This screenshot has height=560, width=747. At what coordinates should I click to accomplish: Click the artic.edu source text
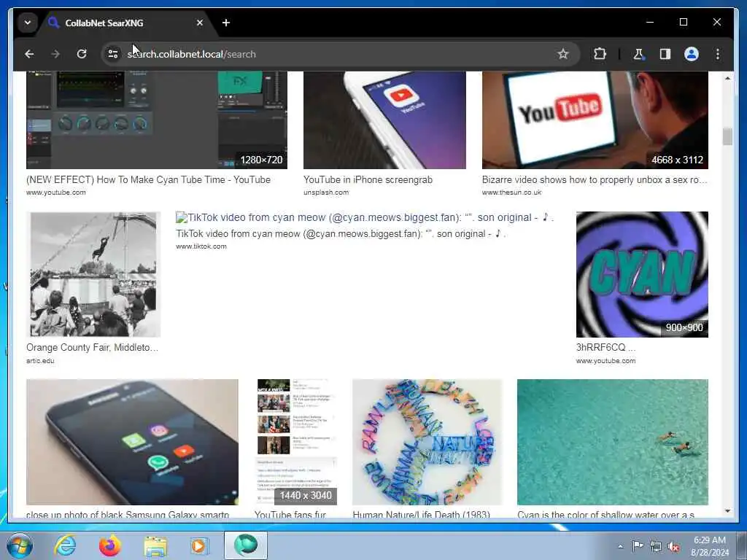(40, 360)
